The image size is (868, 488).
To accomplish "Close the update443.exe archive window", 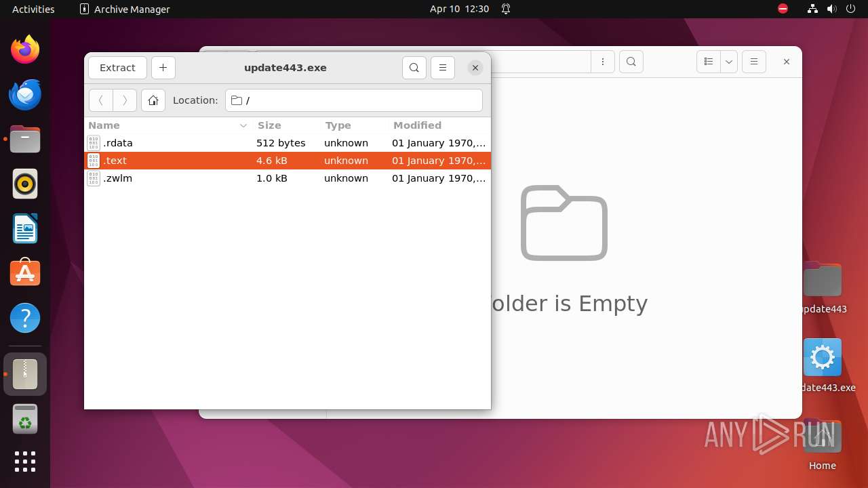I will coord(475,68).
